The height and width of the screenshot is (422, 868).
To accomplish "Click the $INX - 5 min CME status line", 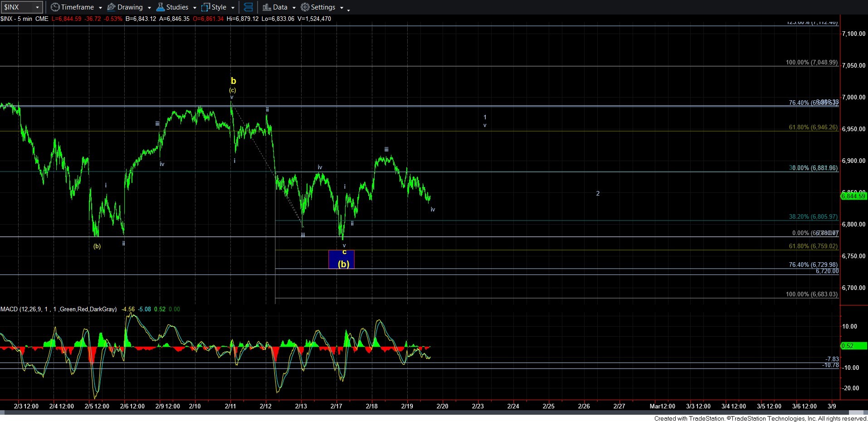I will tap(24, 19).
